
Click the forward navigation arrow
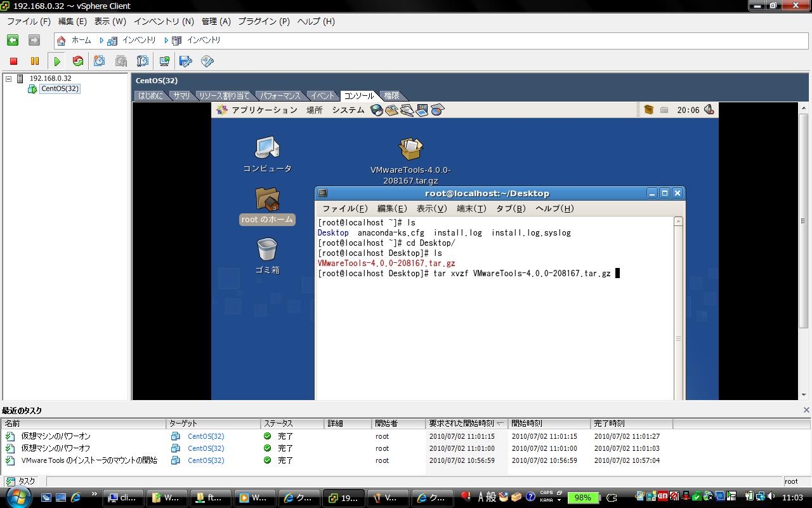[34, 40]
